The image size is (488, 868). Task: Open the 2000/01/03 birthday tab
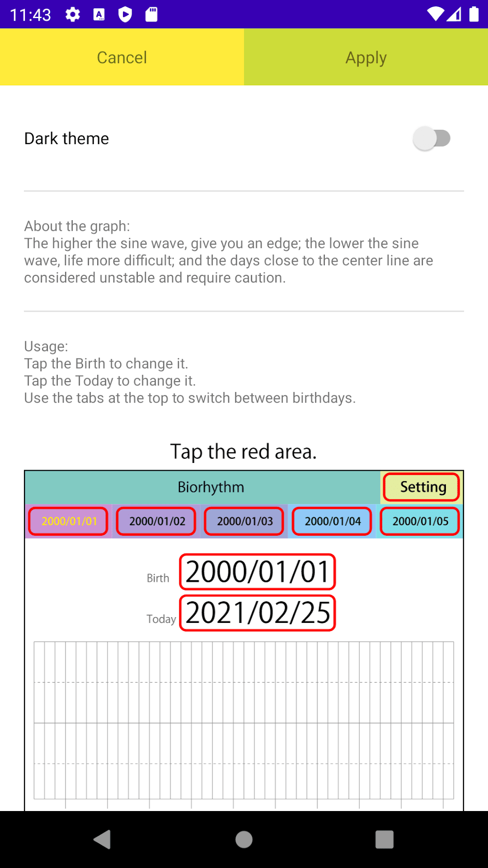coord(244,521)
